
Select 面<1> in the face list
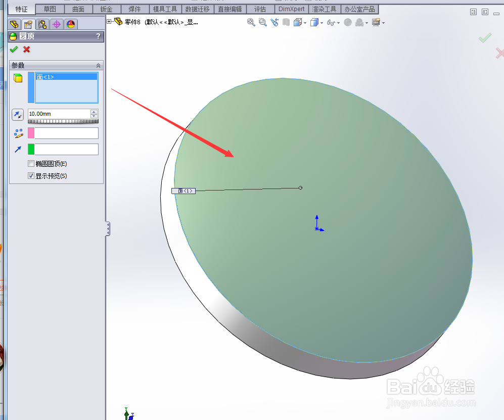point(67,77)
